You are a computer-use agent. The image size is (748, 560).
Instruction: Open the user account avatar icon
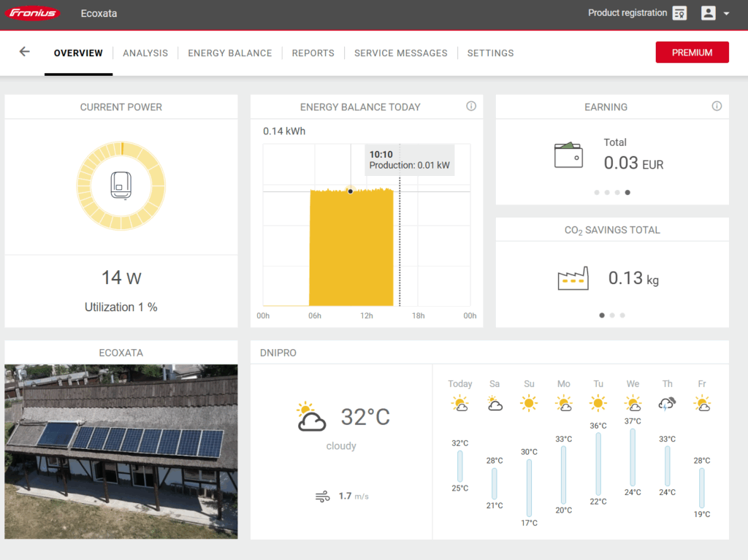click(x=708, y=13)
